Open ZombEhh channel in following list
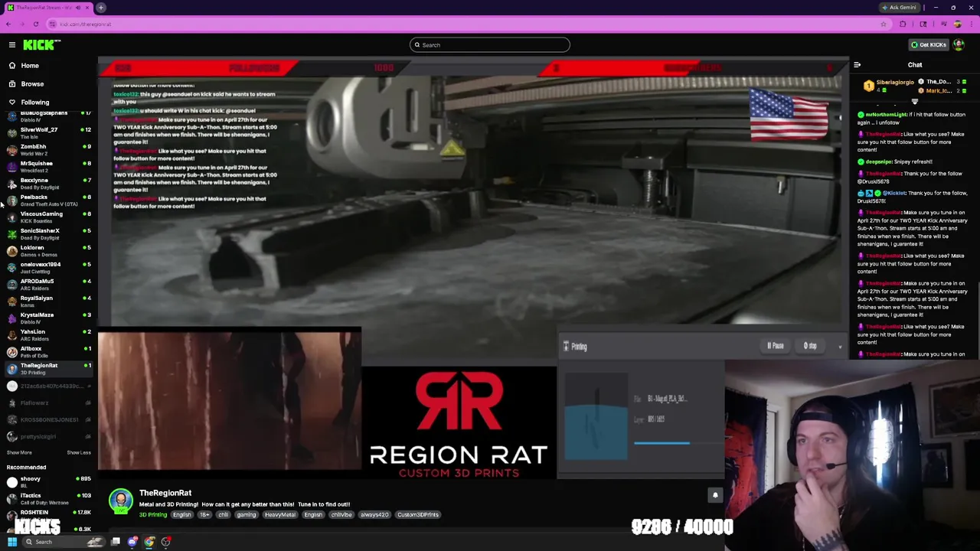The image size is (980, 551). click(x=47, y=149)
